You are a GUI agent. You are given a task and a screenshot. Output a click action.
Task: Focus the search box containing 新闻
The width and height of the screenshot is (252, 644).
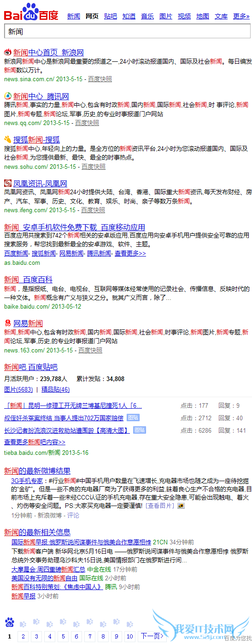pos(128,32)
